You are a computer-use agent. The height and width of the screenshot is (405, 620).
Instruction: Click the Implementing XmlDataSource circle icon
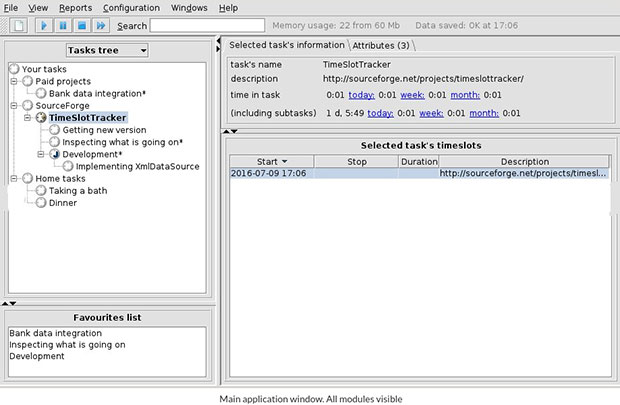(x=68, y=167)
